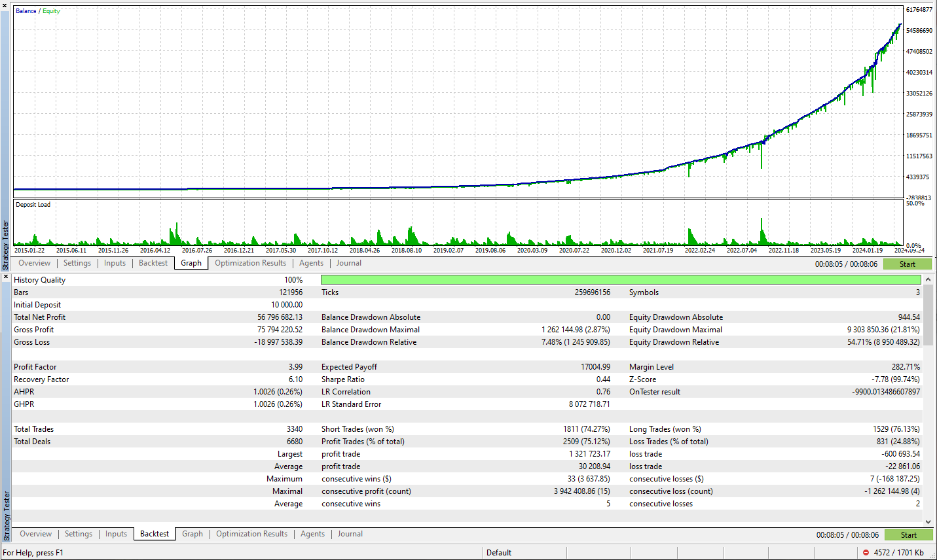Click Symbols value 3
937x560 pixels.
pyautogui.click(x=917, y=292)
